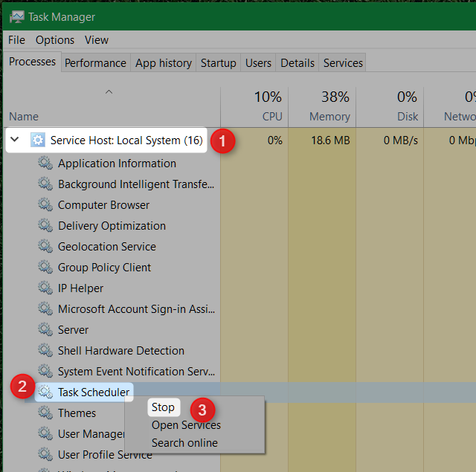Click the Geolocation Service gear icon

[45, 247]
